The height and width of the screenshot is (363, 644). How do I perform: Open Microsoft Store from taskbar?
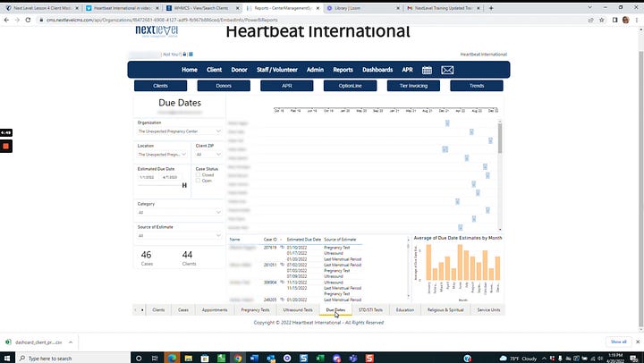[205, 358]
